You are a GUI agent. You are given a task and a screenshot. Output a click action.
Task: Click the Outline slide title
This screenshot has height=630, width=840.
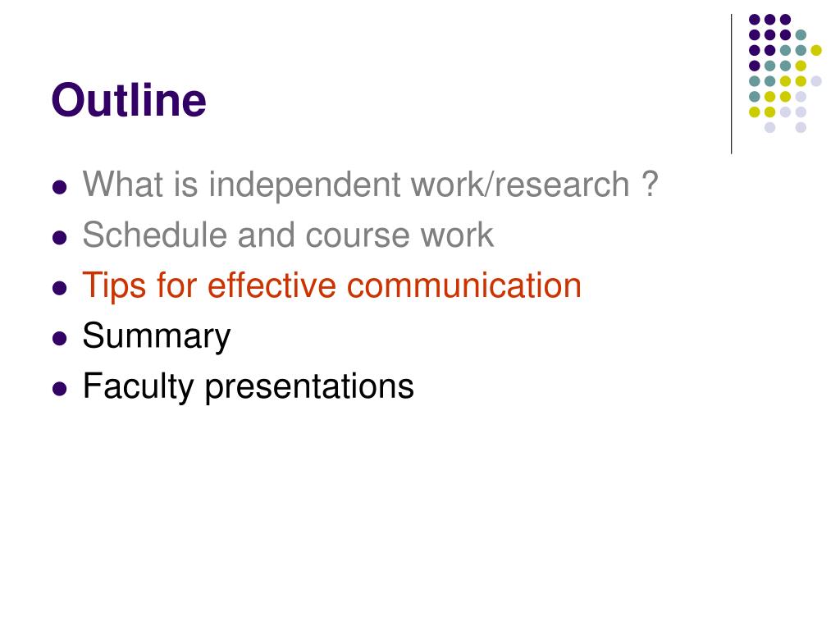pos(129,100)
